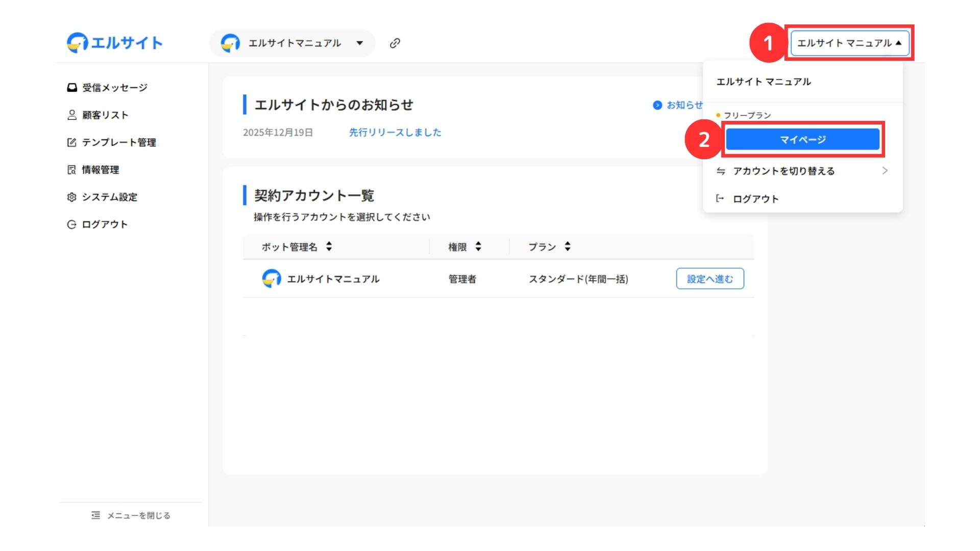Click the エルサイトマニュアル bot avatar in table row
Screen dimensions: 980x551
coord(271,279)
